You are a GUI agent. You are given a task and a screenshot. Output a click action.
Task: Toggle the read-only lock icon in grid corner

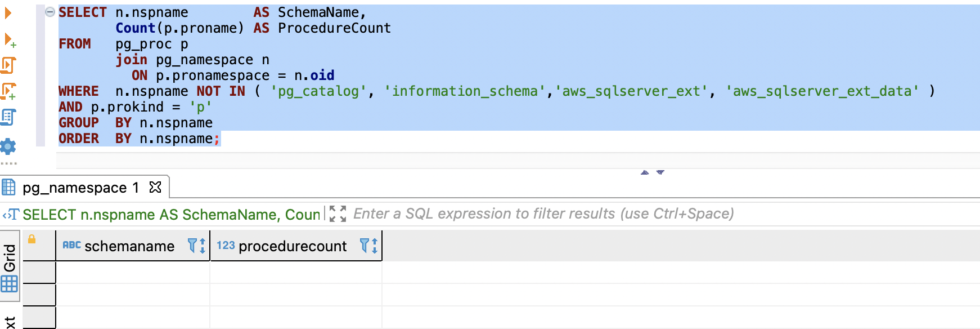[32, 239]
